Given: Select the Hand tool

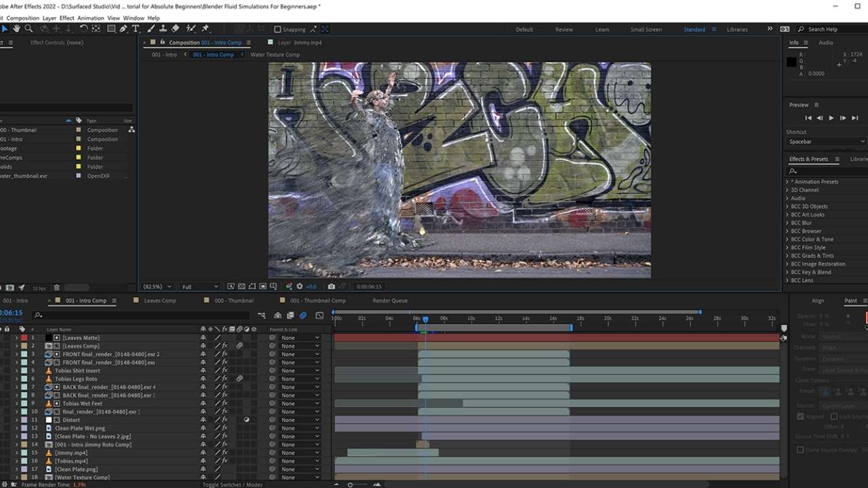Looking at the screenshot, I should [x=17, y=28].
